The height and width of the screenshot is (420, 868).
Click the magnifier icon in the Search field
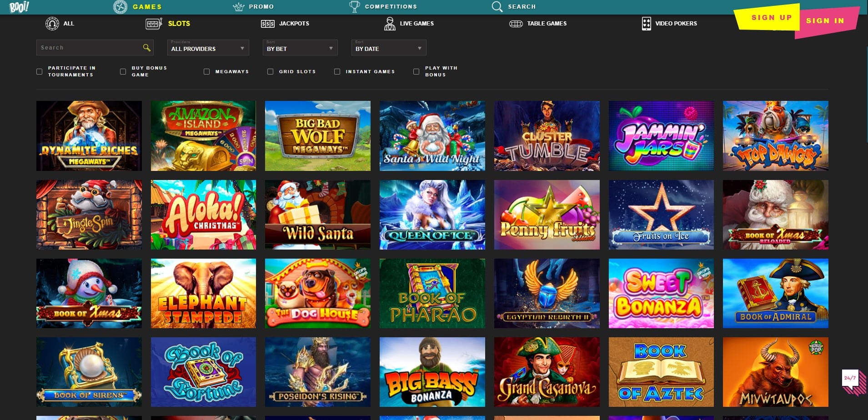(x=146, y=48)
